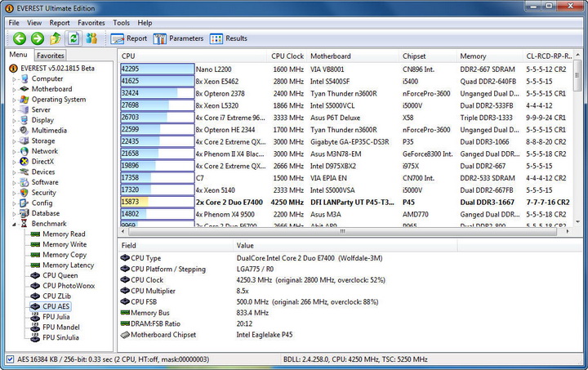Image resolution: width=588 pixels, height=370 pixels.
Task: Expand the Motherboard tree node
Action: click(x=14, y=89)
